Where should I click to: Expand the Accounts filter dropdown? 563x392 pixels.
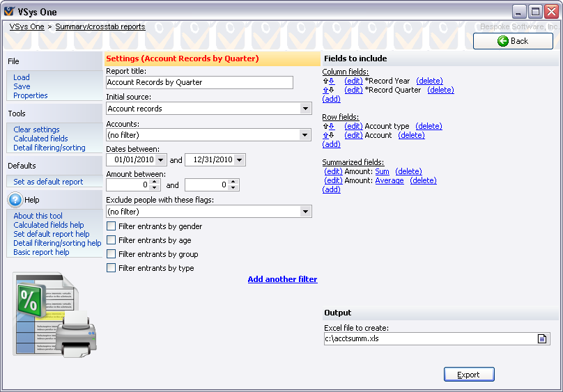click(305, 135)
